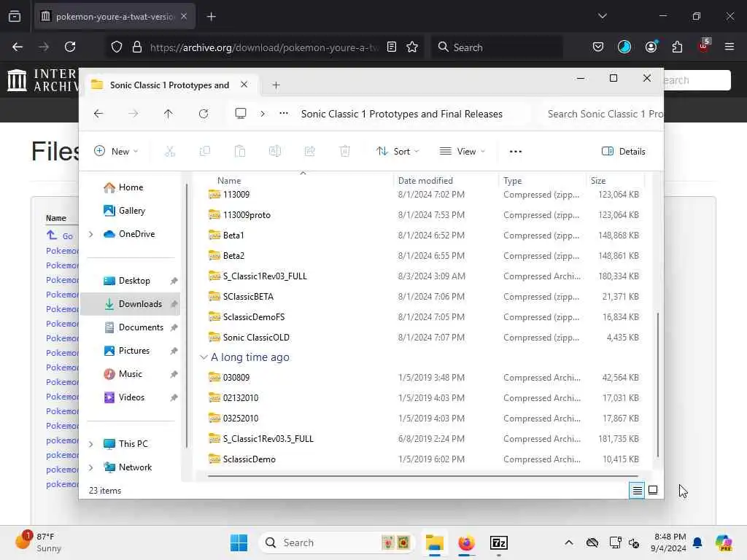Click the file list horizontal scrollbar
747x560 pixels.
(x=422, y=475)
